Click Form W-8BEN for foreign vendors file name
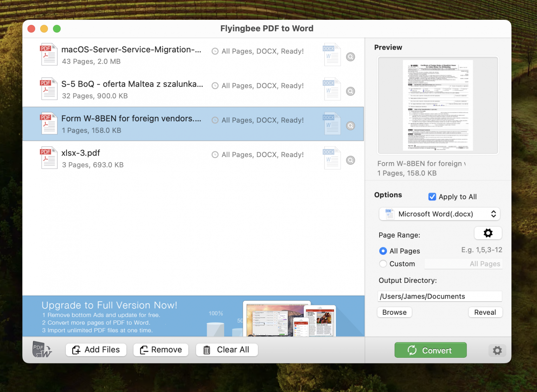The height and width of the screenshot is (392, 537). (x=131, y=118)
